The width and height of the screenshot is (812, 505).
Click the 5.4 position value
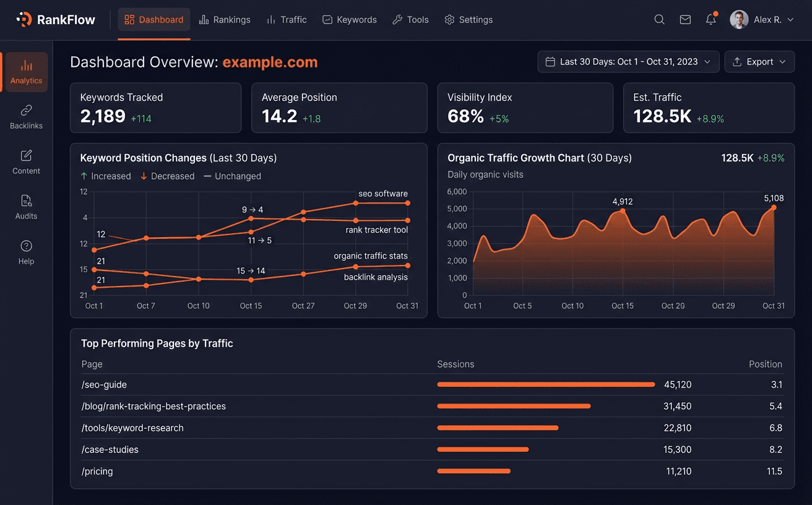[775, 407]
